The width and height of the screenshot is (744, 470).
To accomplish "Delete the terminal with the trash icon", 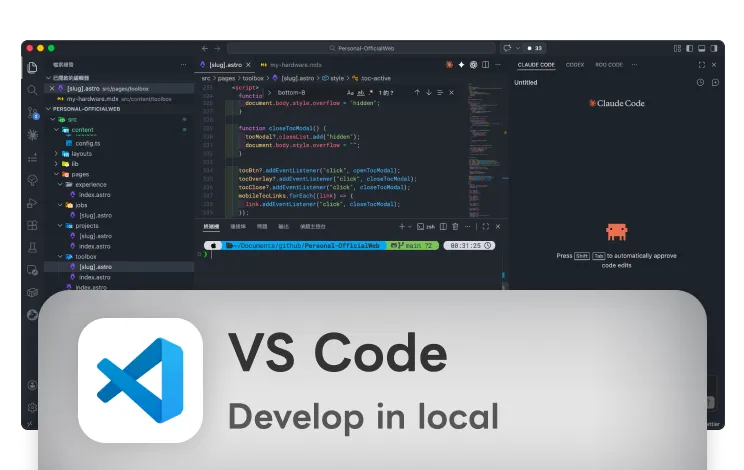I will click(455, 227).
